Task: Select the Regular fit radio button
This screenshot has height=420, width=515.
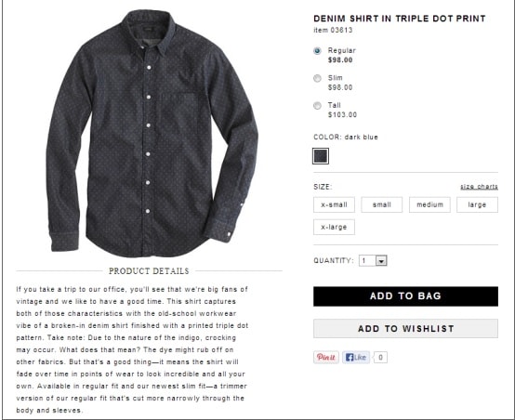Action: tap(317, 51)
